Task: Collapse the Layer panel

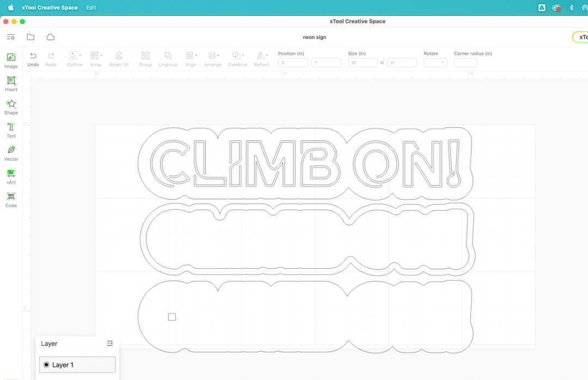Action: point(110,344)
